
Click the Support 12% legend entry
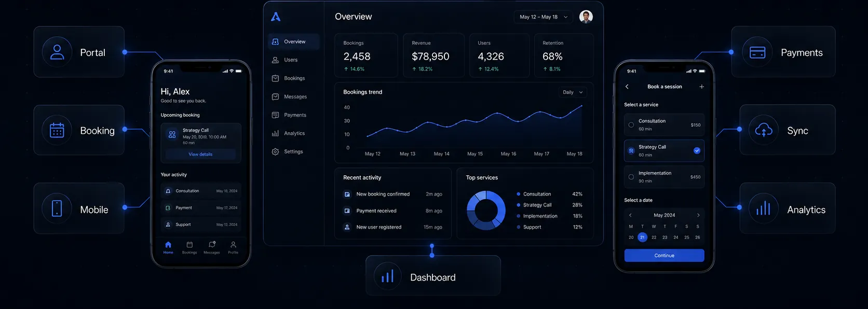[550, 227]
